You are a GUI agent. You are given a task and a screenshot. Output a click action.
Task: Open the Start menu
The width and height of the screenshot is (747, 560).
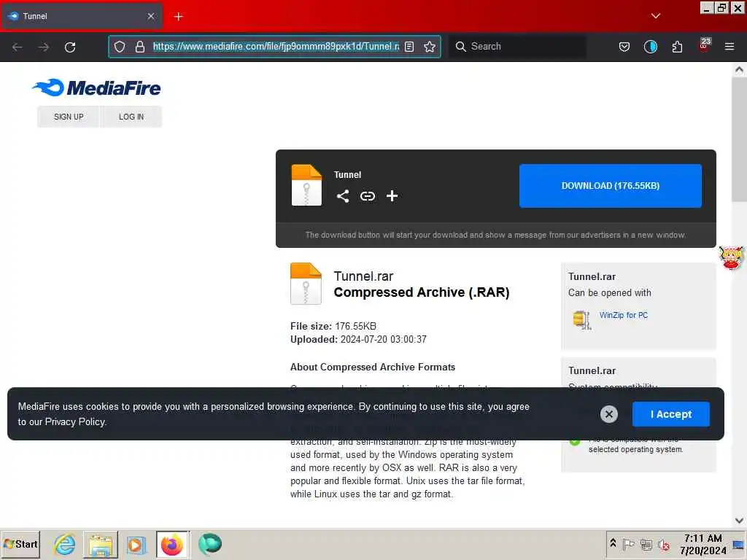[20, 544]
